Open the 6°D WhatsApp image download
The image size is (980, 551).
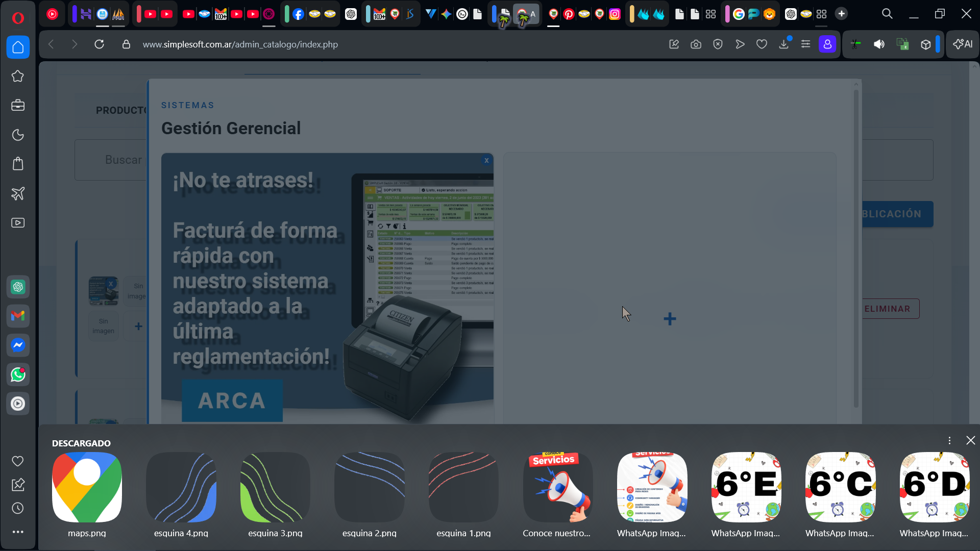934,495
